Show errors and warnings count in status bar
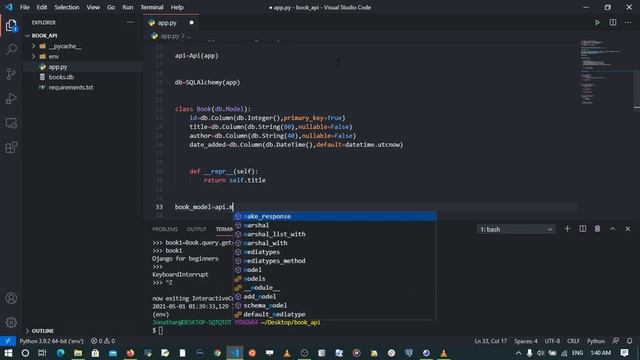The width and height of the screenshot is (640, 360). pos(103,341)
